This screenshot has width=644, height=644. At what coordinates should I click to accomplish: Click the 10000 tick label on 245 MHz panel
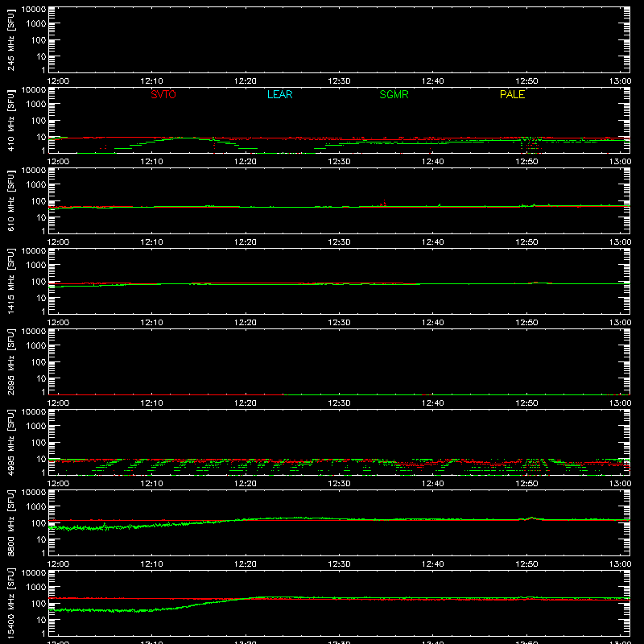click(x=34, y=10)
